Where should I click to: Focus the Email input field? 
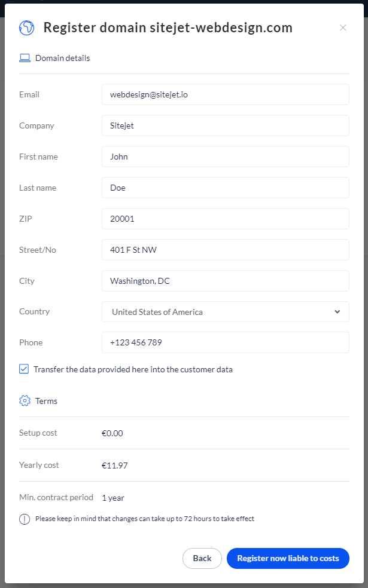click(x=225, y=94)
